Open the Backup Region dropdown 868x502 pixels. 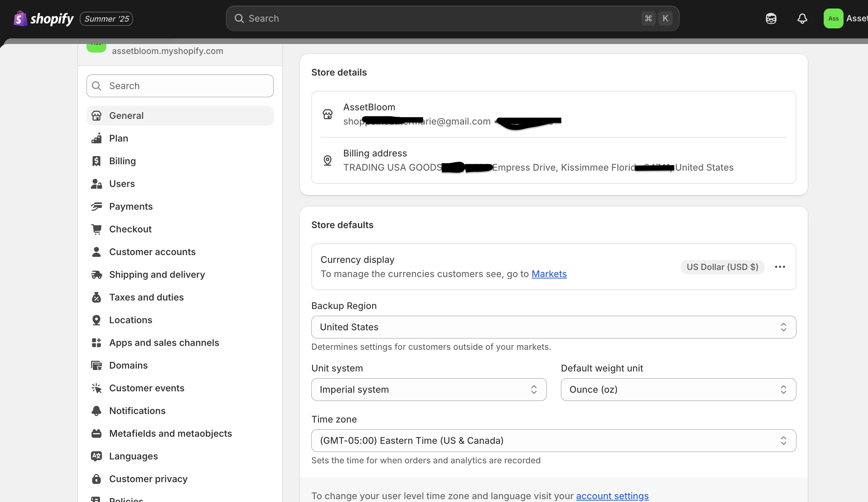pos(553,327)
